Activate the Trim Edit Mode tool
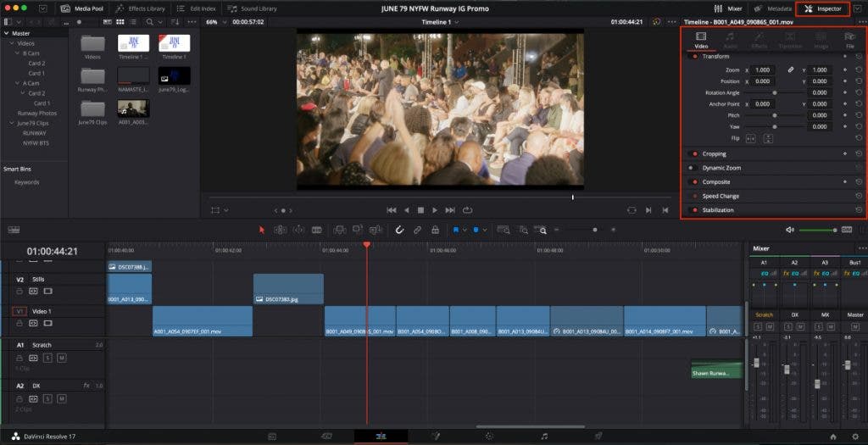This screenshot has height=445, width=868. click(280, 230)
